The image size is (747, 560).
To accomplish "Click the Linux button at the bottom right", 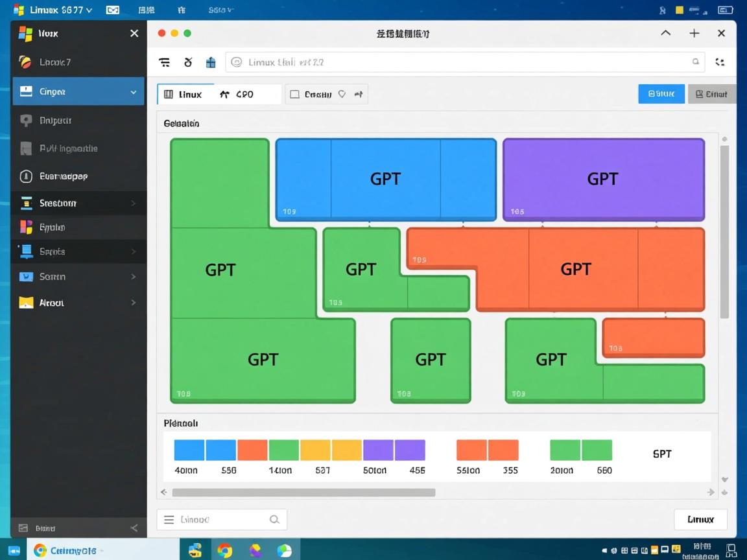I will 700,519.
